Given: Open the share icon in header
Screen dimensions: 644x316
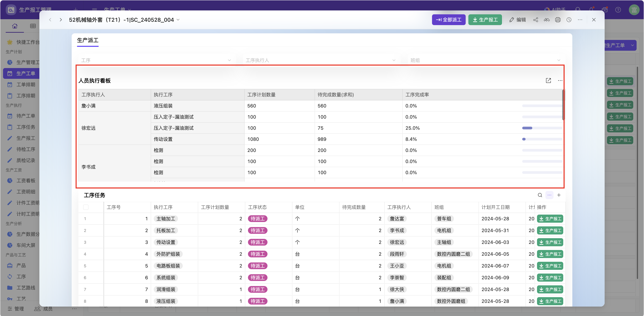Looking at the screenshot, I should point(535,20).
